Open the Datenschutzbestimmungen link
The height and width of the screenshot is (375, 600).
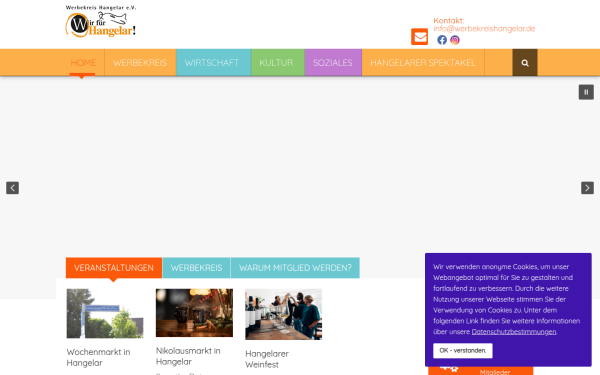point(514,332)
